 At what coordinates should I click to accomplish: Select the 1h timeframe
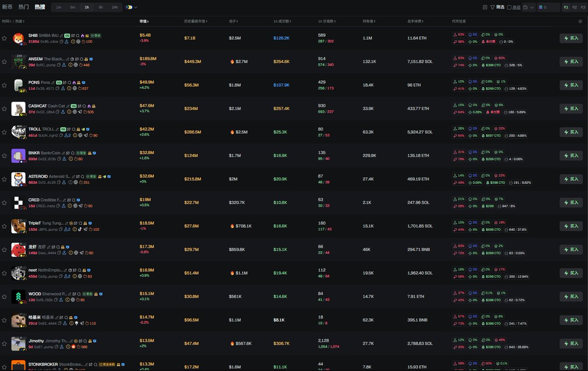(87, 7)
